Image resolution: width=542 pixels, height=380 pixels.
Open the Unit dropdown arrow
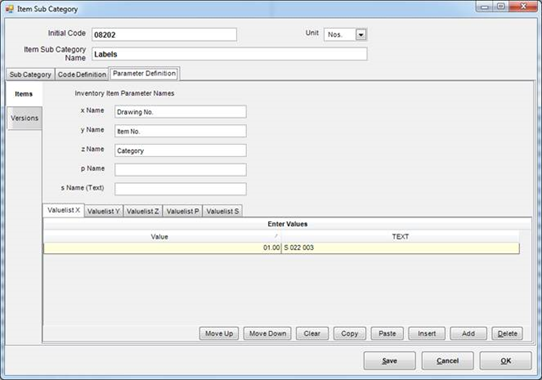[361, 35]
